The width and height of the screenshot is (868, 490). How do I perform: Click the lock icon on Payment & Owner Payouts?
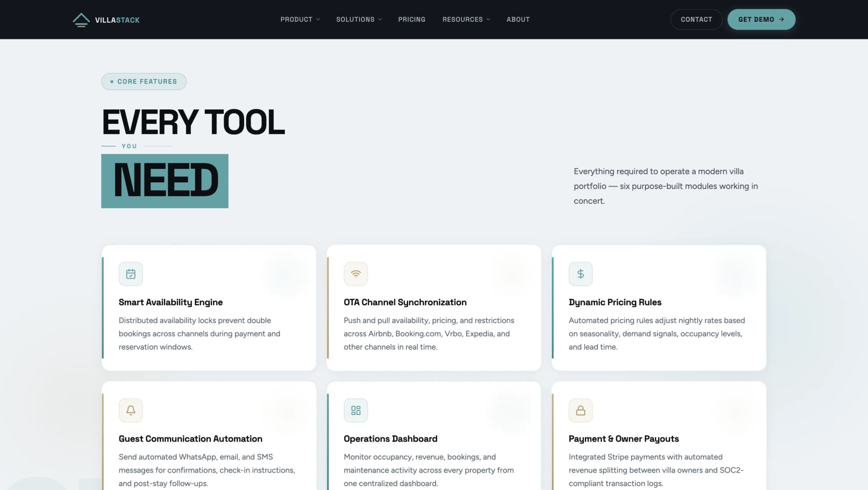(581, 410)
